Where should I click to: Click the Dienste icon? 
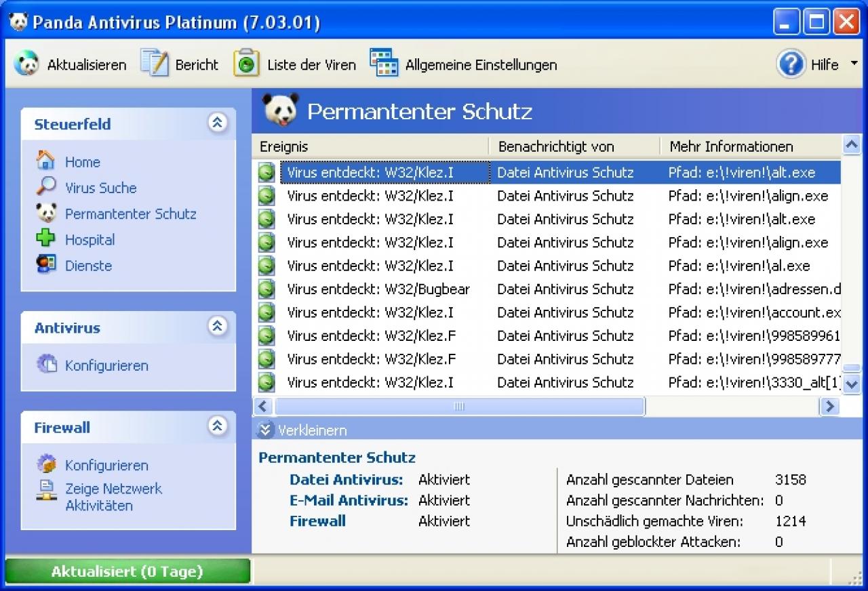click(46, 265)
